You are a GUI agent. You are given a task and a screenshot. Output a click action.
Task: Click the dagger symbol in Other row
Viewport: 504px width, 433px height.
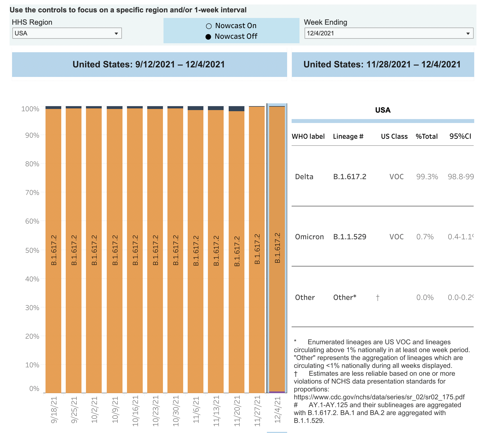(378, 297)
